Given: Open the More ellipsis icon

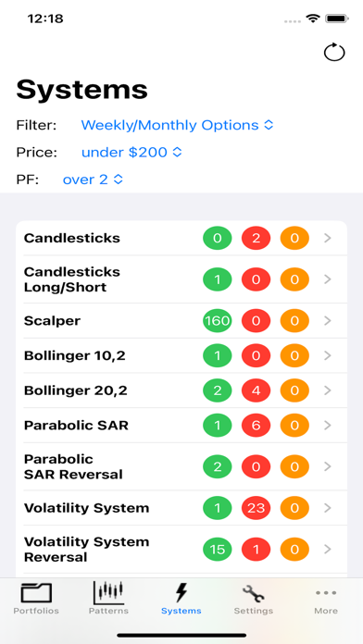Looking at the screenshot, I should pyautogui.click(x=326, y=593).
